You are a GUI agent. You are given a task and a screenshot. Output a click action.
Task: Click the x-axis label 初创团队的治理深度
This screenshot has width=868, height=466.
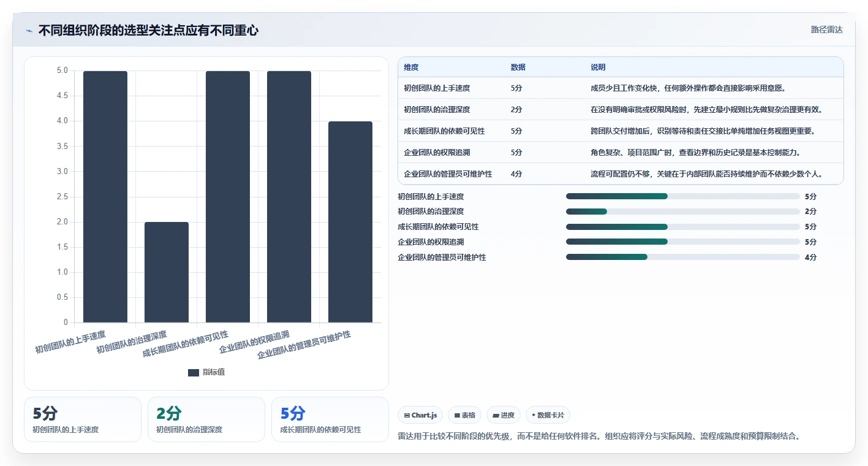point(132,342)
